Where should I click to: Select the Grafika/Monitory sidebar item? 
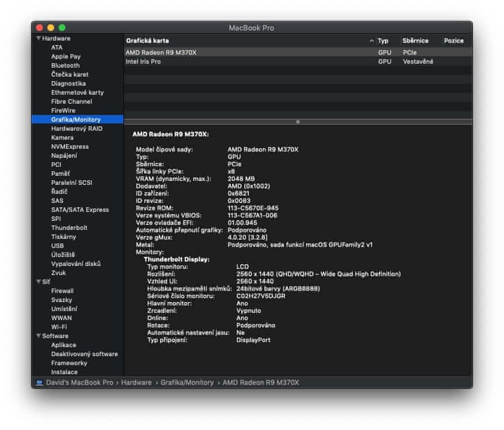76,119
